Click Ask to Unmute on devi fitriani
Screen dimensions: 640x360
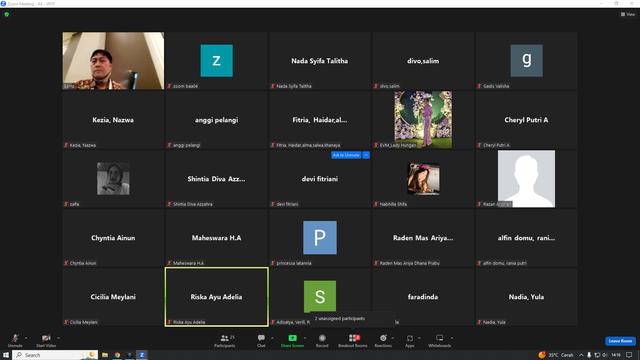click(x=346, y=155)
